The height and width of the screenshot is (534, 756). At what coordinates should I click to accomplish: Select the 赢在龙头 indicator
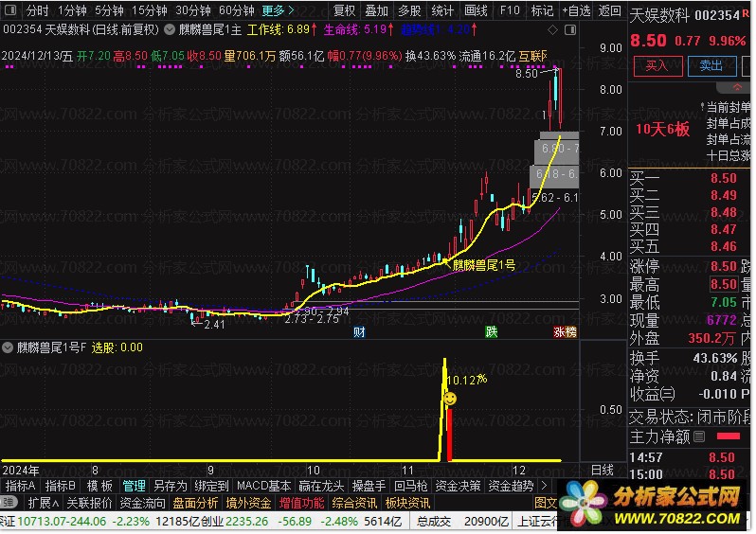click(x=321, y=486)
